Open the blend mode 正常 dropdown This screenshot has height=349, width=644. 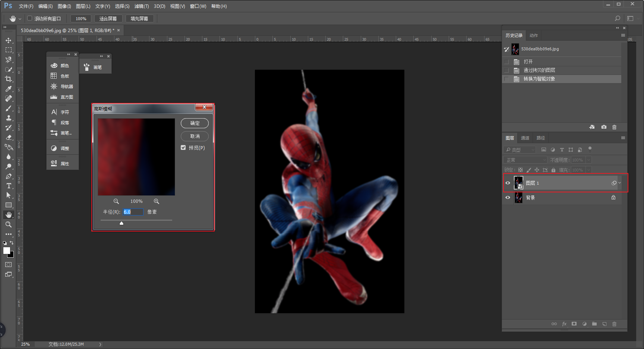pyautogui.click(x=526, y=160)
